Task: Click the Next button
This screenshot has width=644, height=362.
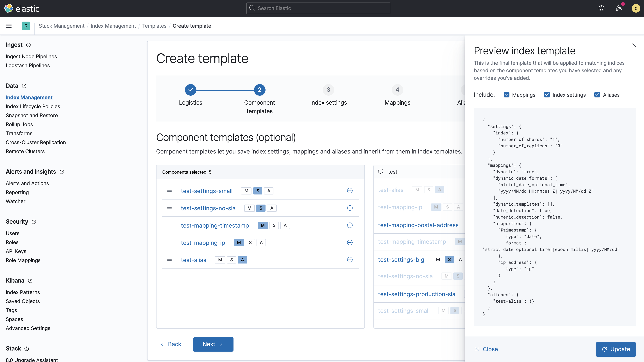Action: 213,344
